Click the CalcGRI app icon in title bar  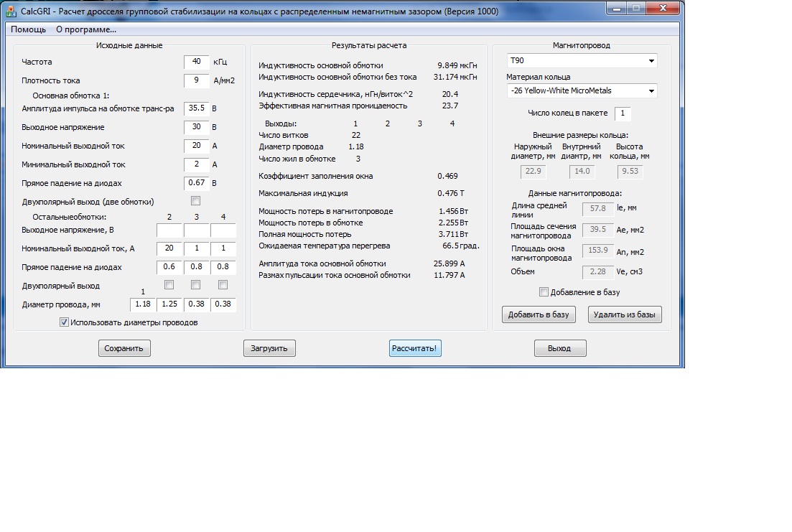(11, 11)
